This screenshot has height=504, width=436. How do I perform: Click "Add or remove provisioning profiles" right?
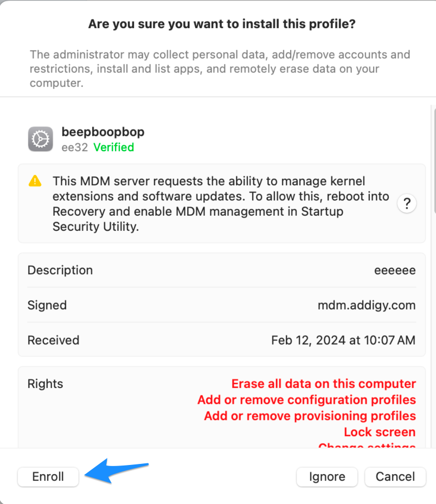[x=310, y=416]
